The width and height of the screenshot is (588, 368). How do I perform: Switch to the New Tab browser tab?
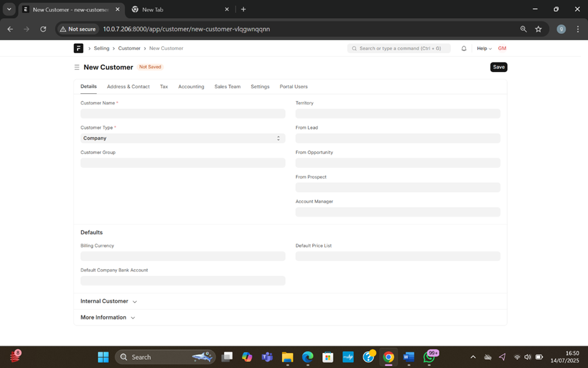coord(180,9)
